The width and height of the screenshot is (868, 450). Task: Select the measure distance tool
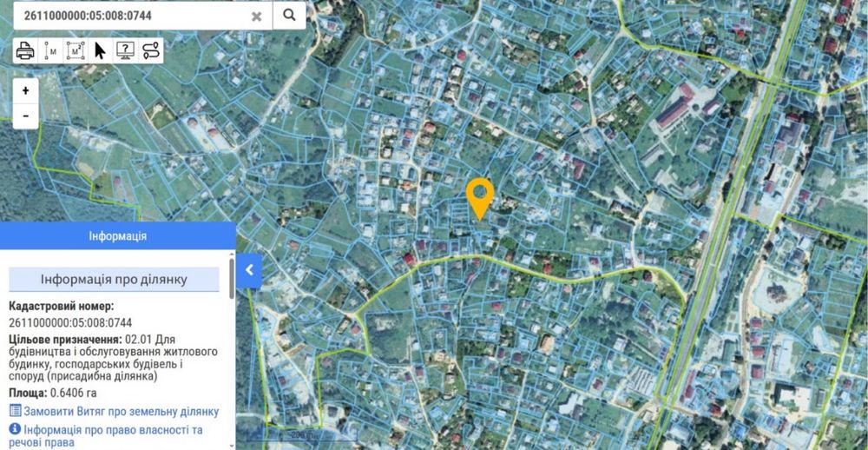51,51
